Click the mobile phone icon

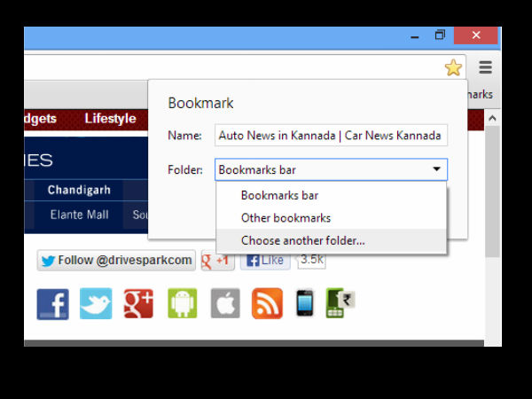305,303
